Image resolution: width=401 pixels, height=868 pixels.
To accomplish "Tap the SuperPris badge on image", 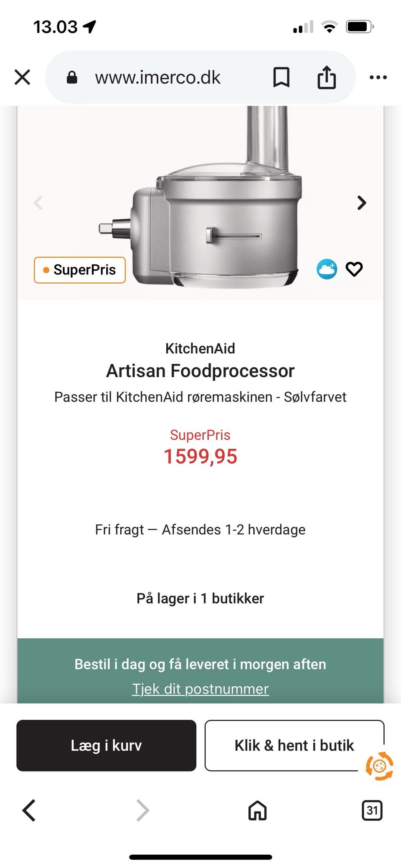I will point(80,270).
